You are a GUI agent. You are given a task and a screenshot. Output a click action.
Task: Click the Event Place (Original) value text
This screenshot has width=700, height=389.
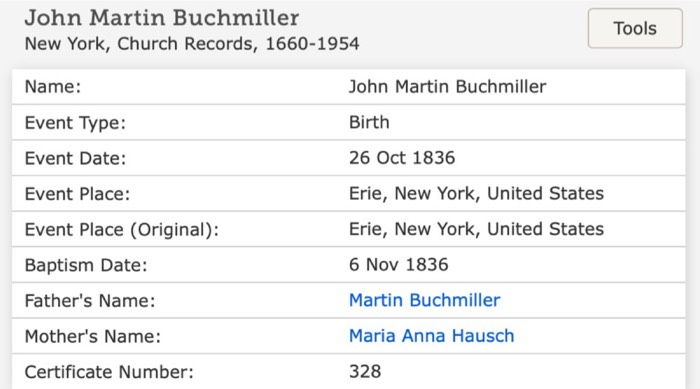476,229
